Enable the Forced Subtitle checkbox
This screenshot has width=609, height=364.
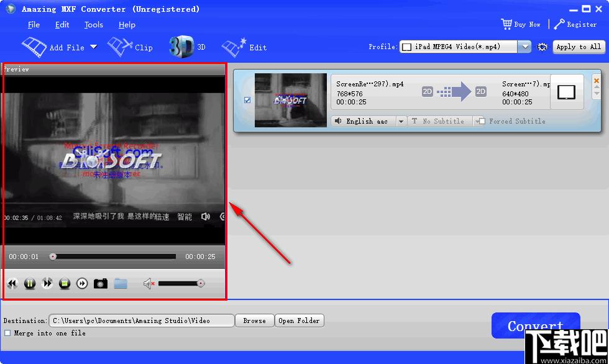coord(482,121)
